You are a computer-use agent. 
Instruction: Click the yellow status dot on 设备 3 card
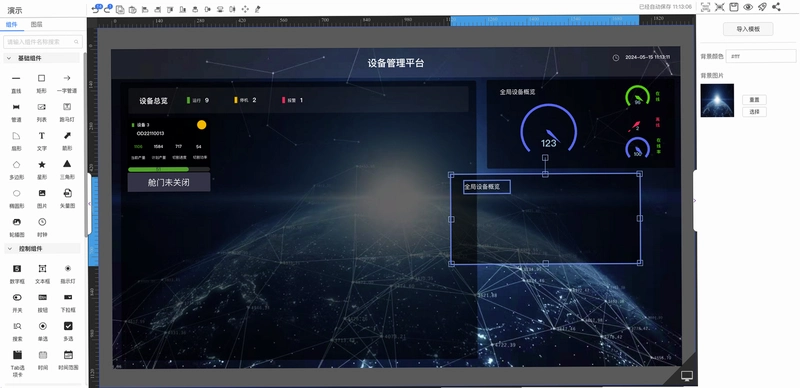202,125
